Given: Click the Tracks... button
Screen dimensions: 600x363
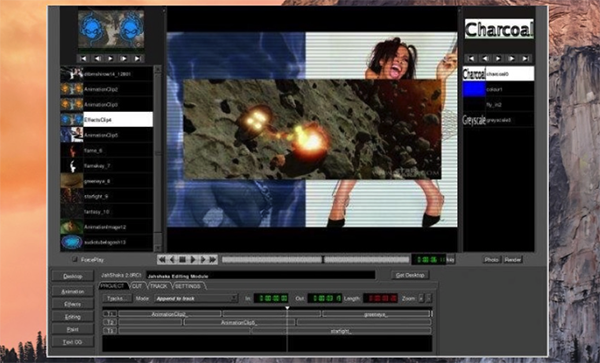Looking at the screenshot, I should [x=117, y=298].
